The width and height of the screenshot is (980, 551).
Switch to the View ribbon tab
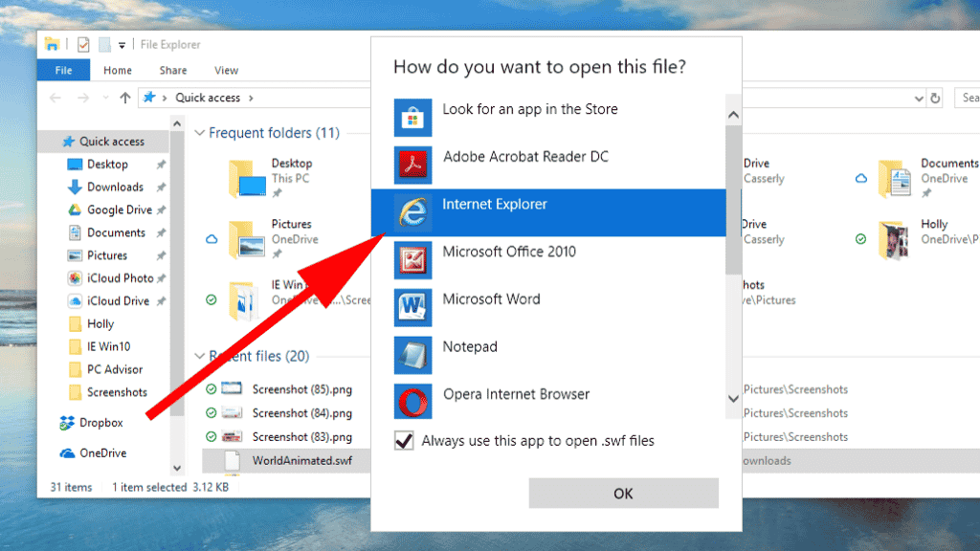coord(226,70)
